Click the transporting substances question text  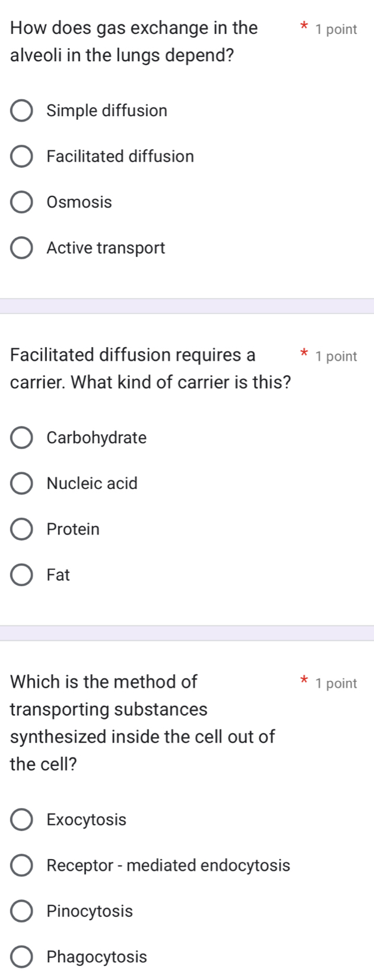click(142, 723)
